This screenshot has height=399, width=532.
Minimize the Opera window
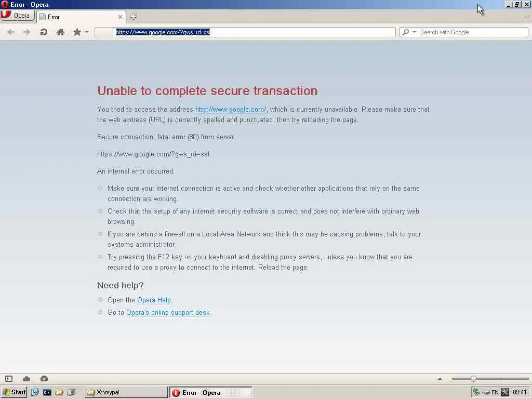[x=509, y=5]
